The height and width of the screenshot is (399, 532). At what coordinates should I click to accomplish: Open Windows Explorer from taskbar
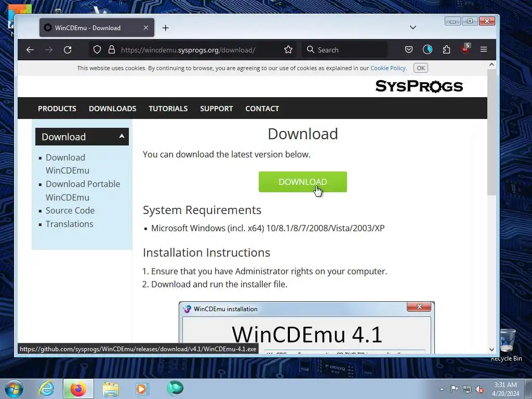(x=111, y=389)
